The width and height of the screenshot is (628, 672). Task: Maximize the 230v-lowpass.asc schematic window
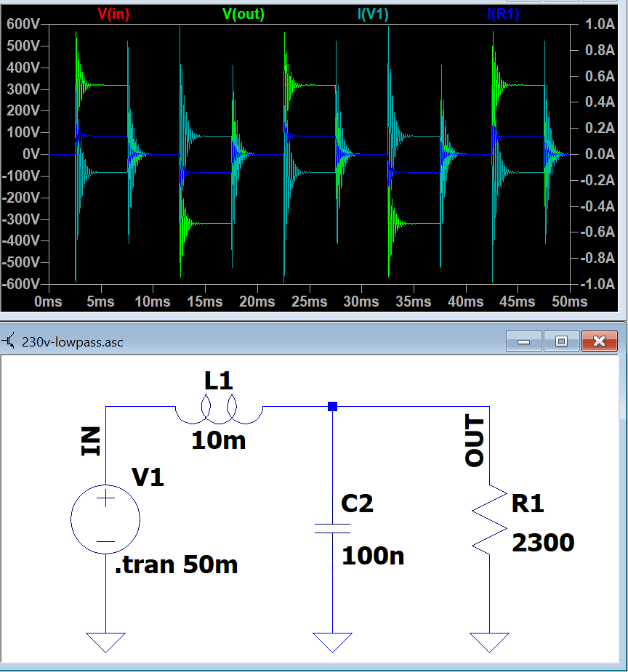562,341
